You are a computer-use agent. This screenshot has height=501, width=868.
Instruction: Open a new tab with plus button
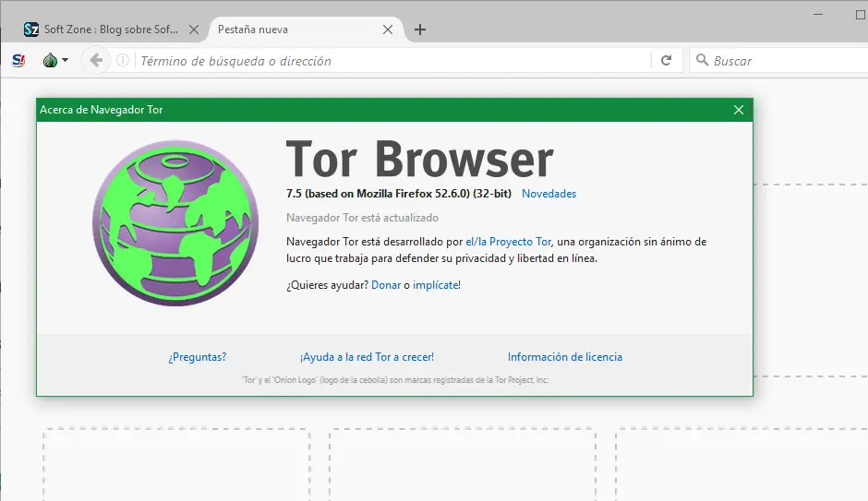pyautogui.click(x=420, y=30)
